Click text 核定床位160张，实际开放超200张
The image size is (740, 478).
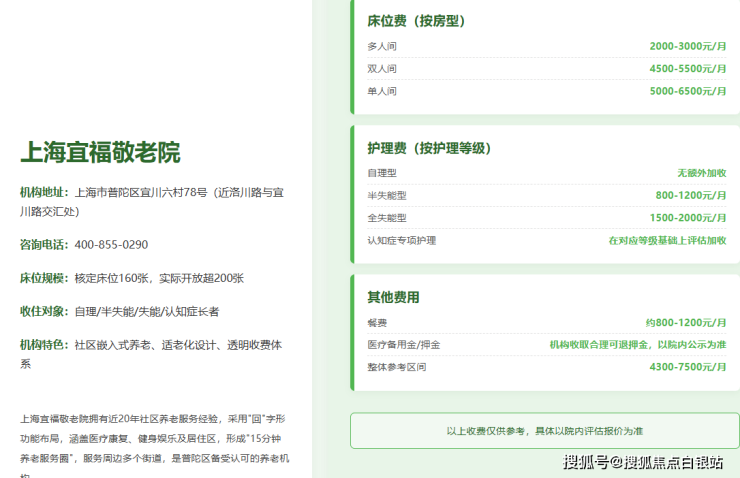point(159,278)
